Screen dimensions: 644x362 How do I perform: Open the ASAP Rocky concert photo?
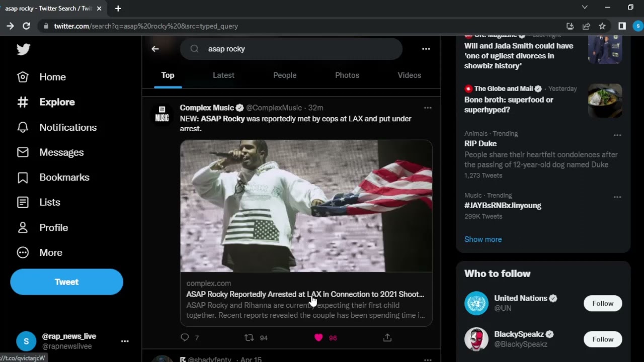tap(306, 206)
